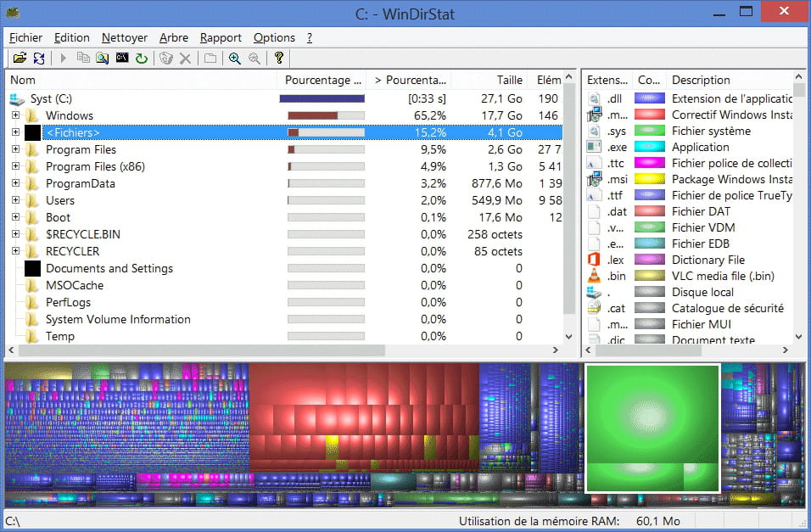This screenshot has width=811, height=532.
Task: Click the green color swatch for .sys
Action: (x=650, y=131)
